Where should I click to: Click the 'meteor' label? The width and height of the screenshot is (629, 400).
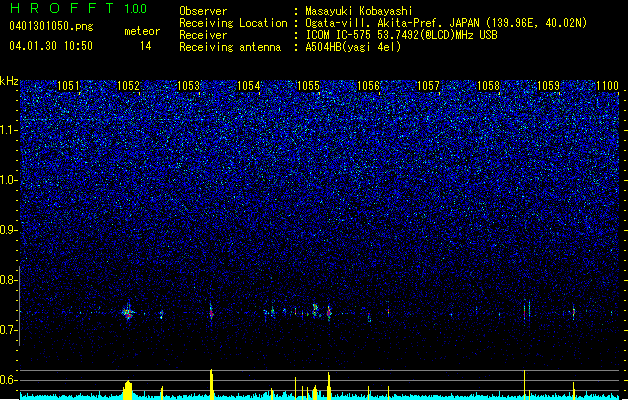coord(142,31)
